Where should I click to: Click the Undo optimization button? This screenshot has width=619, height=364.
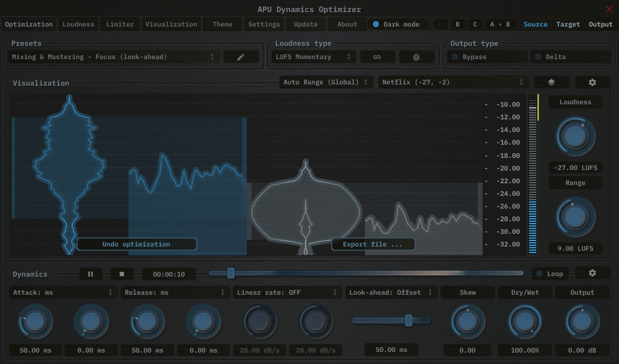click(x=137, y=244)
